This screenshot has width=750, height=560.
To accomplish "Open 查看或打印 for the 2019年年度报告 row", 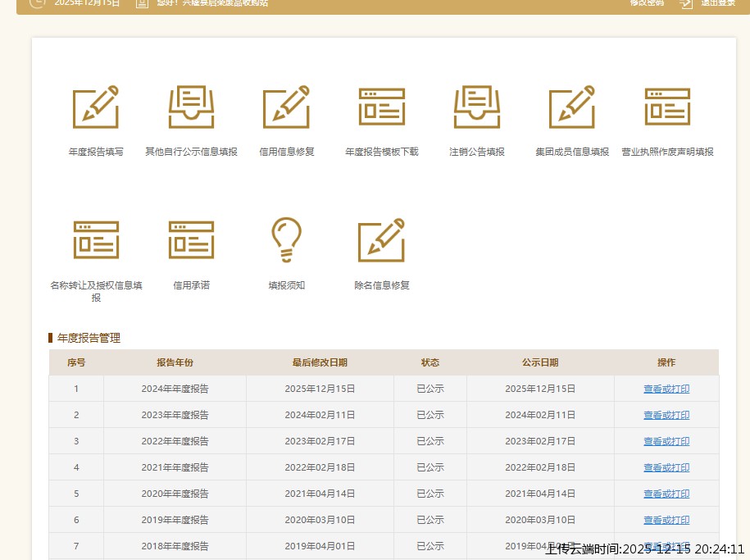I will tap(666, 520).
